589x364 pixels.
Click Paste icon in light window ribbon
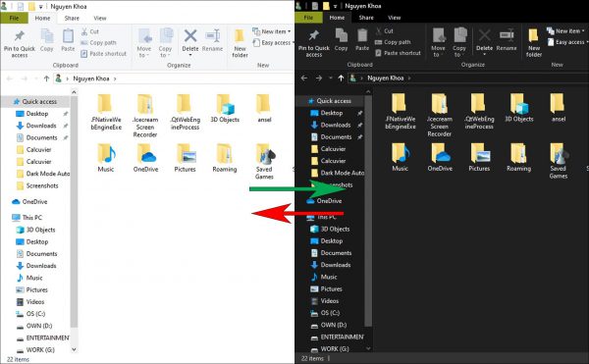(x=68, y=40)
